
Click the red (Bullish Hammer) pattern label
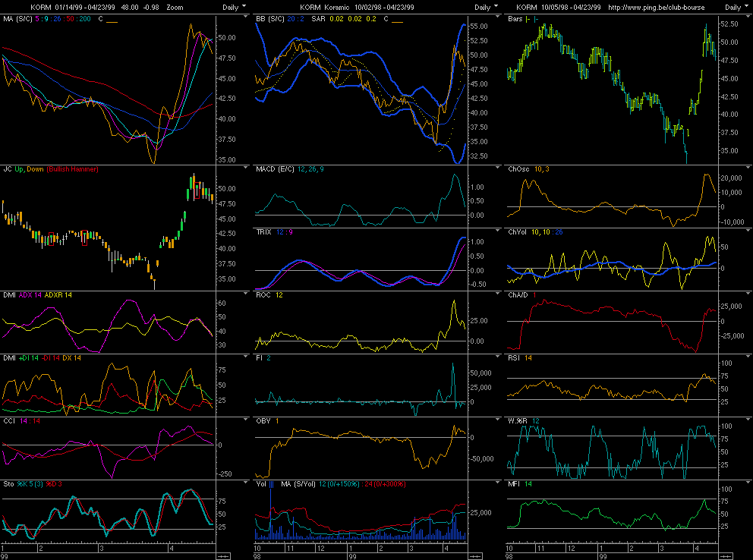pyautogui.click(x=73, y=169)
